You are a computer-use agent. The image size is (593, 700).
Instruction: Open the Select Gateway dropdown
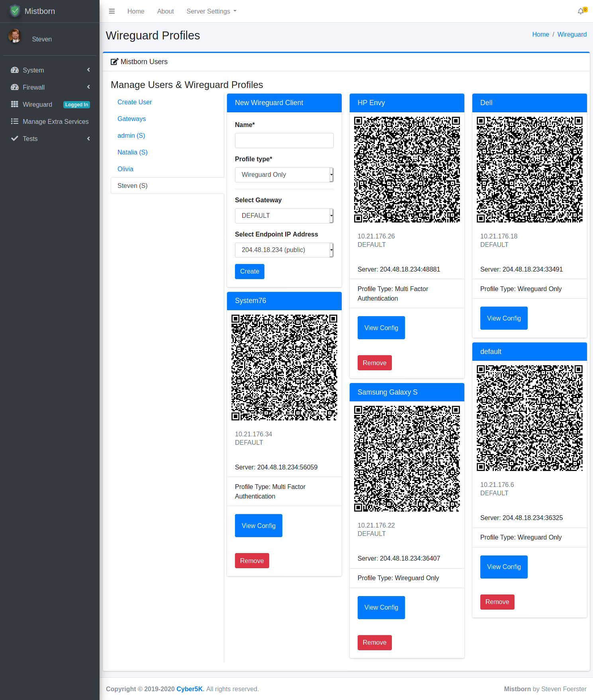(x=284, y=216)
